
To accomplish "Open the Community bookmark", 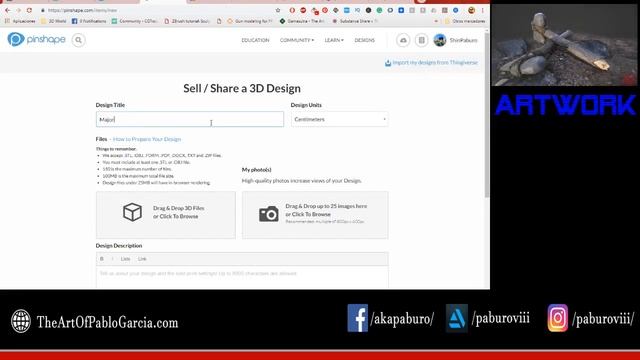I will tap(135, 21).
